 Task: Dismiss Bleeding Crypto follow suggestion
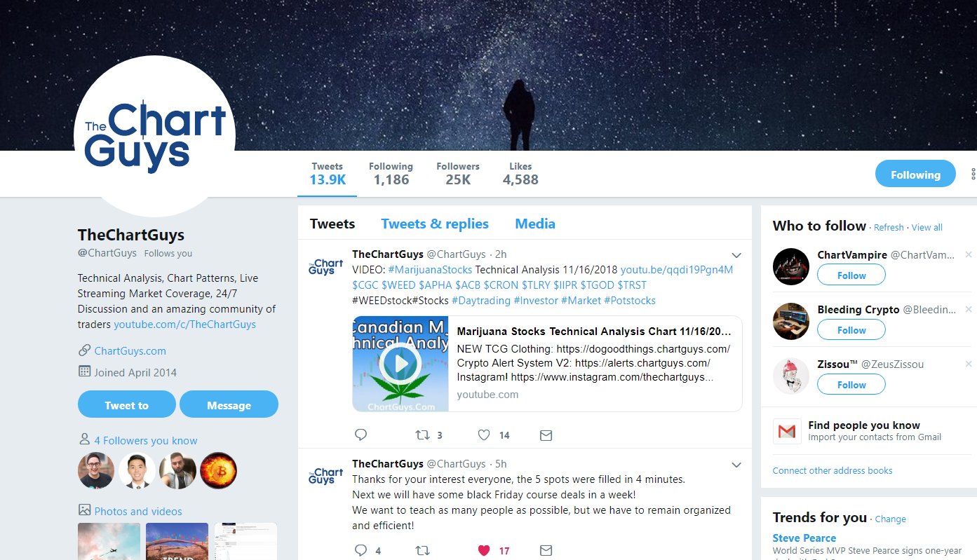pos(969,309)
